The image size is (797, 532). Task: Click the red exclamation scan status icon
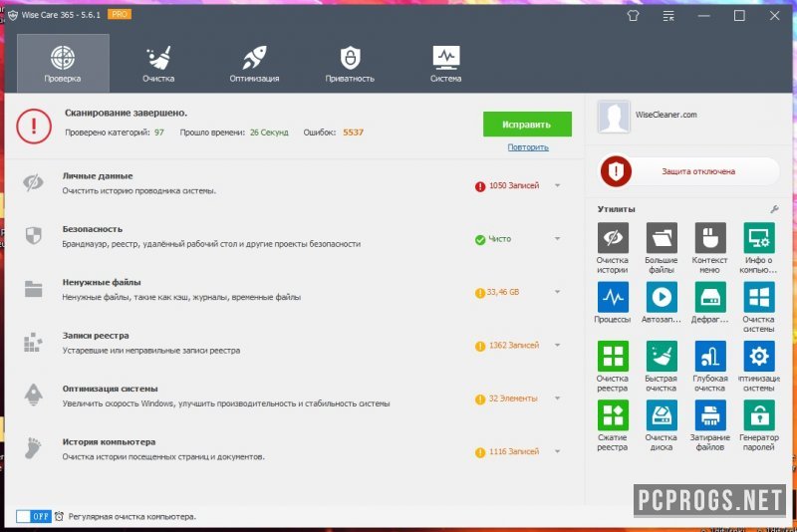34,126
